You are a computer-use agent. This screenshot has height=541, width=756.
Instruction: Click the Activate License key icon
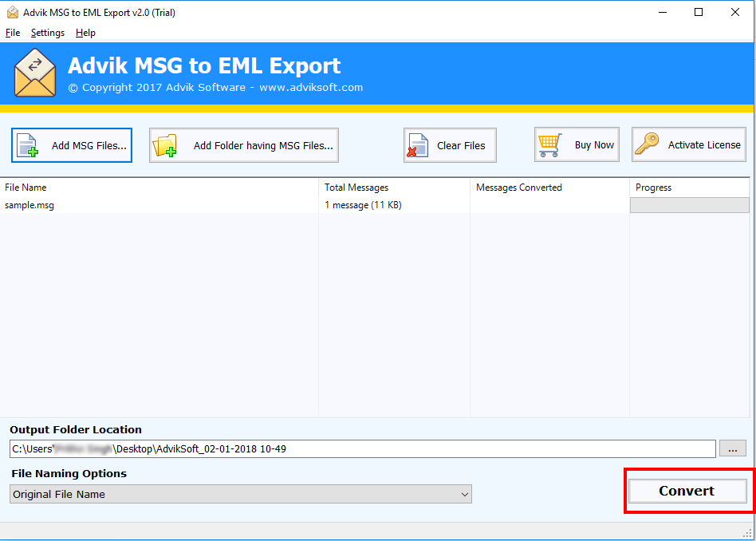[647, 144]
